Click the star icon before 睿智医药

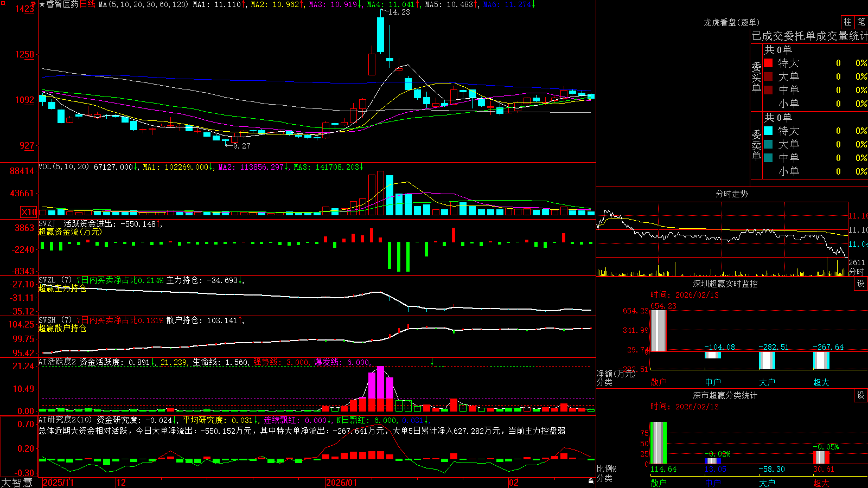pos(42,4)
